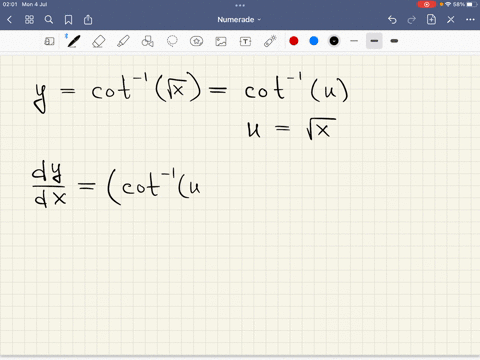This screenshot has width=480, height=360.
Task: Select the Shapes tool
Action: coord(148,41)
